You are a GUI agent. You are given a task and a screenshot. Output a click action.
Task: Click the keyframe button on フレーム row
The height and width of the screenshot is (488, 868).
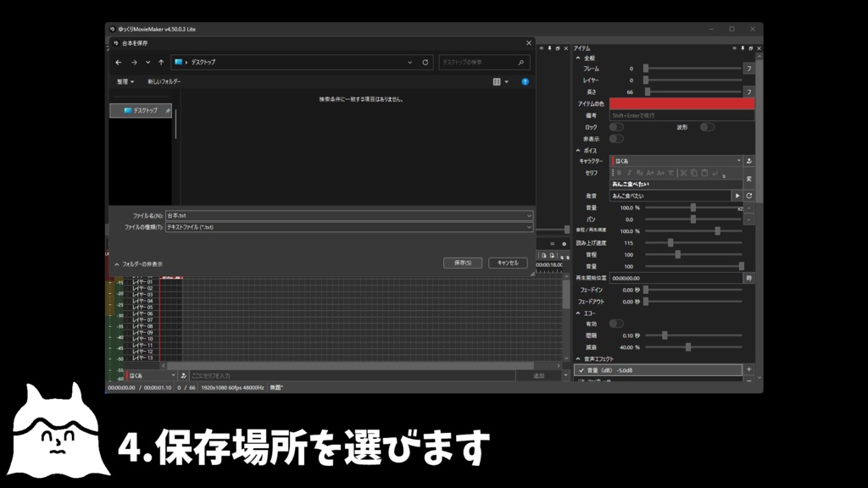pos(749,69)
